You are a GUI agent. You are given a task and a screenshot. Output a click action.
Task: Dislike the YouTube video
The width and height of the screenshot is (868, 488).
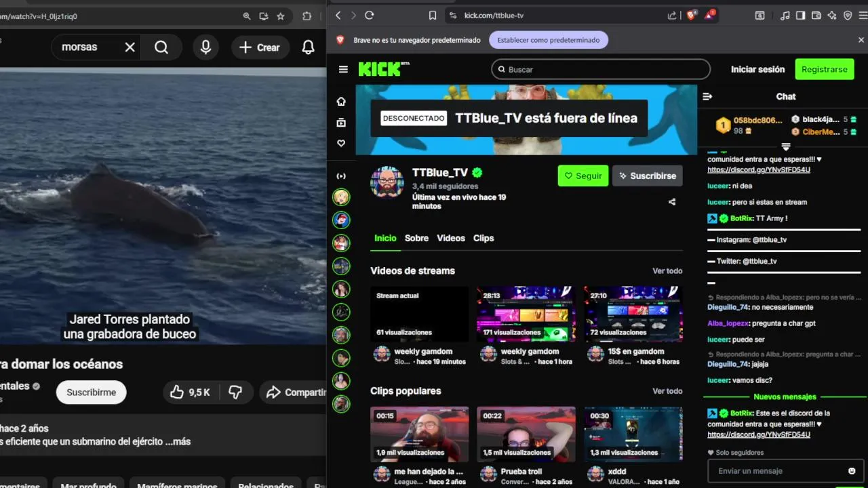click(235, 392)
